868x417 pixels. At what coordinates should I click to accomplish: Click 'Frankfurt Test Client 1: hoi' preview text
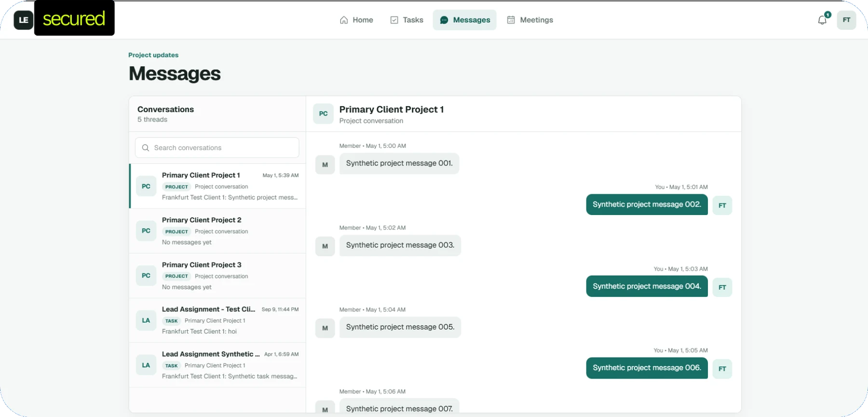(199, 332)
